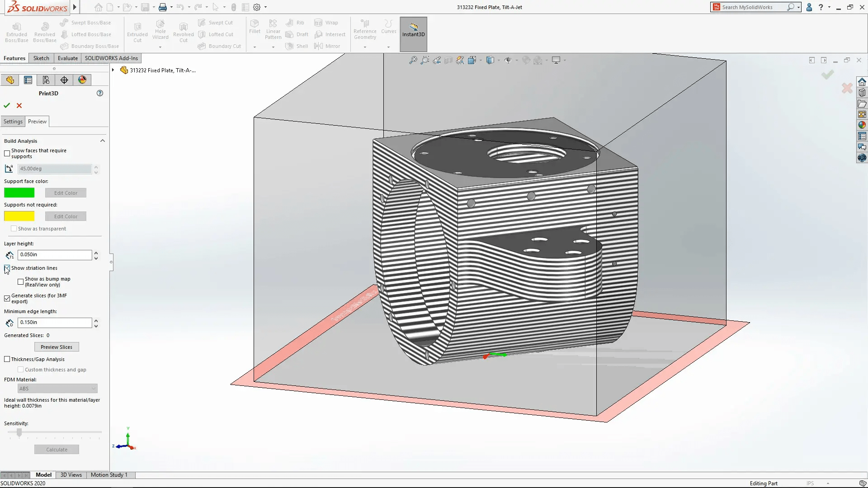Open the FeatureManager Design Tree tab icon
This screenshot has height=488, width=868.
[10, 80]
